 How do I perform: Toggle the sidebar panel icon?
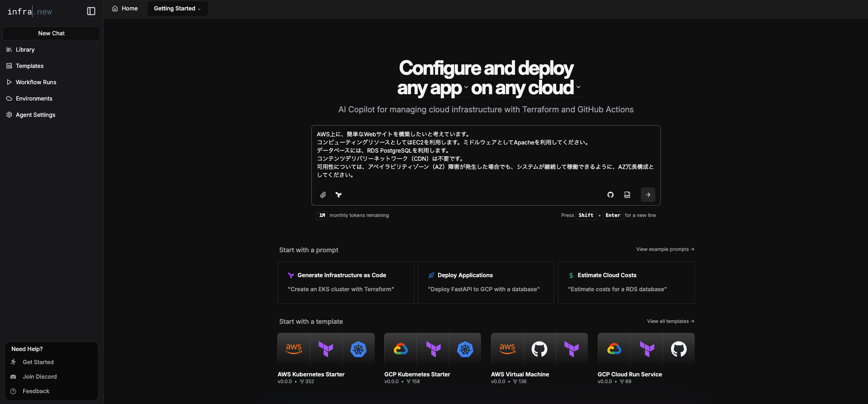[x=91, y=11]
